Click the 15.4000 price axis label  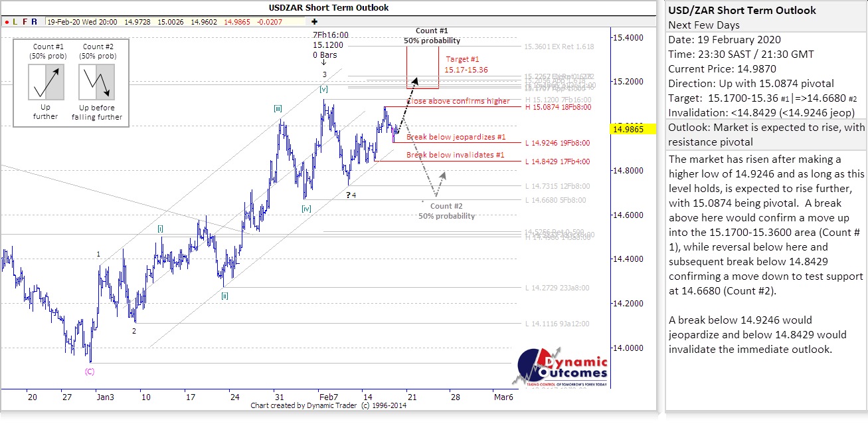point(628,37)
